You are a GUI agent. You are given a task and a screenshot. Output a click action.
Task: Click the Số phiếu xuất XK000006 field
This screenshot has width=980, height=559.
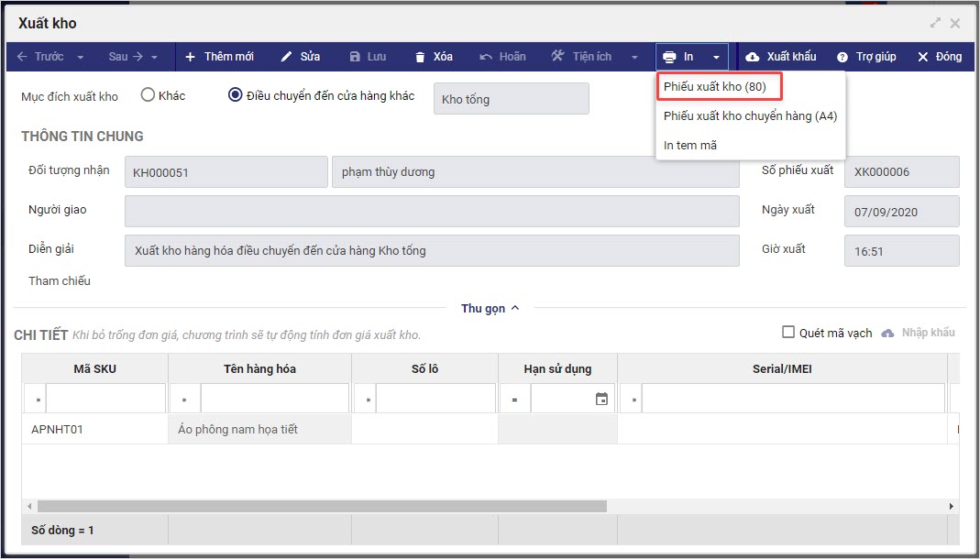tap(902, 171)
